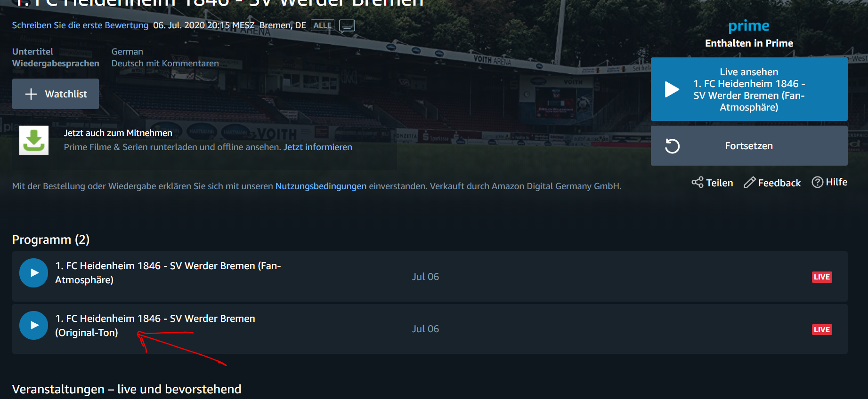Click the LIVE badge on Fan-Atmosphäre row
The image size is (868, 399).
(822, 277)
